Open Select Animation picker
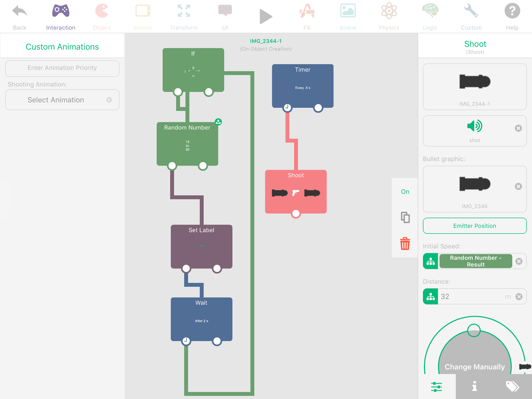 click(56, 100)
